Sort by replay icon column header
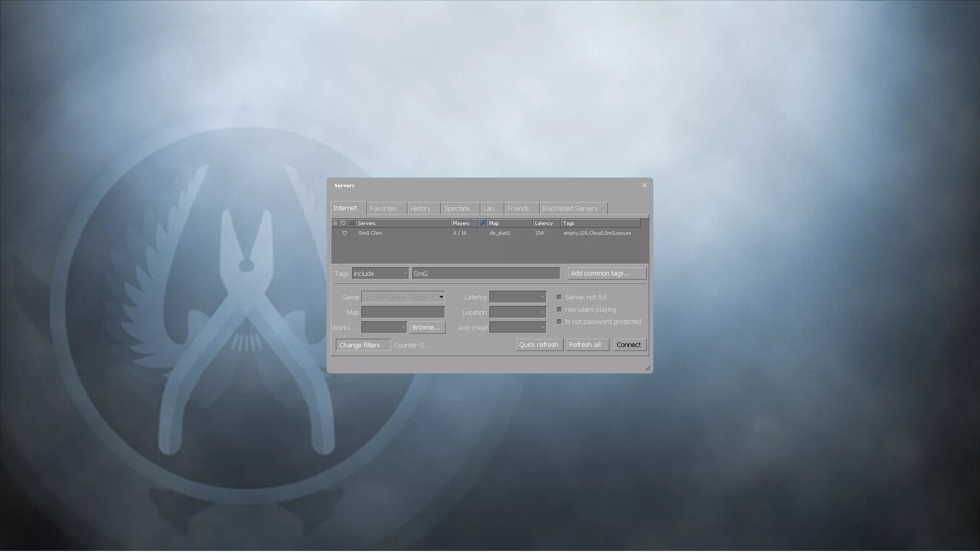 [351, 223]
